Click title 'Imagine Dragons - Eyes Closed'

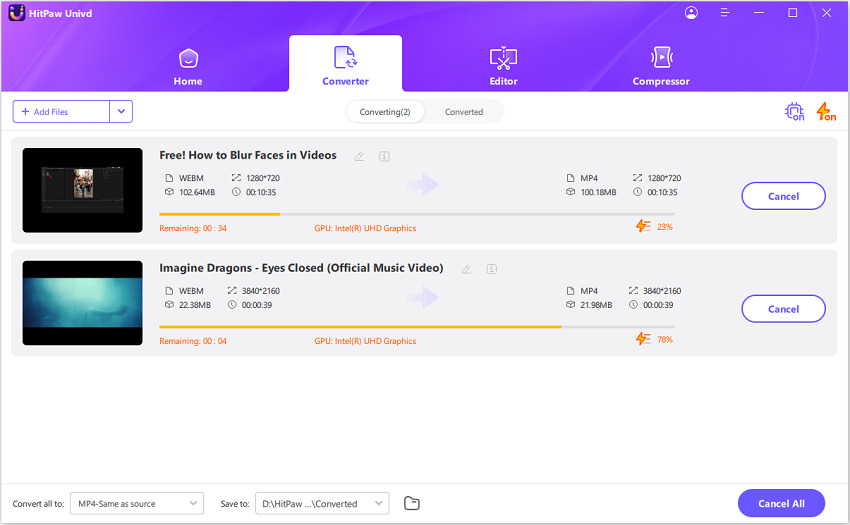(x=301, y=268)
